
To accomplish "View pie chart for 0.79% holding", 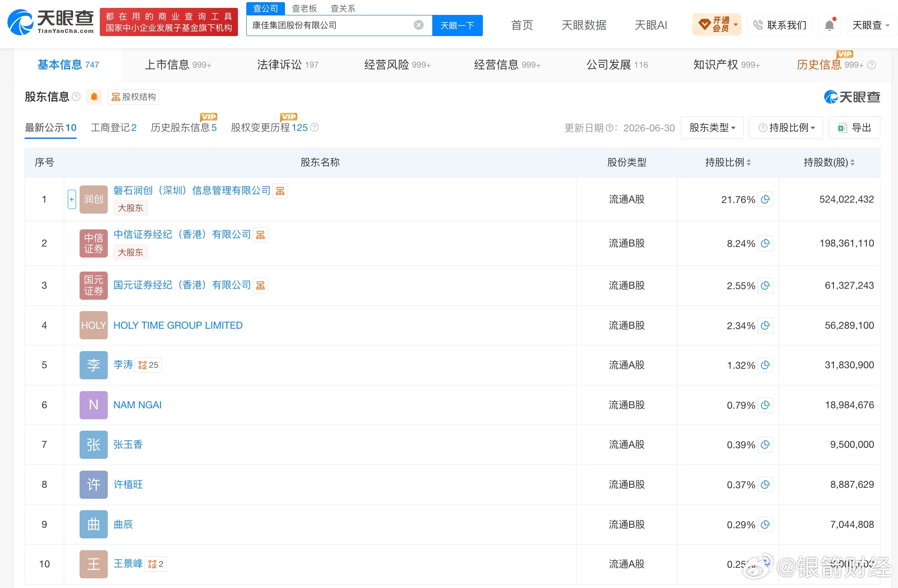I will [765, 405].
